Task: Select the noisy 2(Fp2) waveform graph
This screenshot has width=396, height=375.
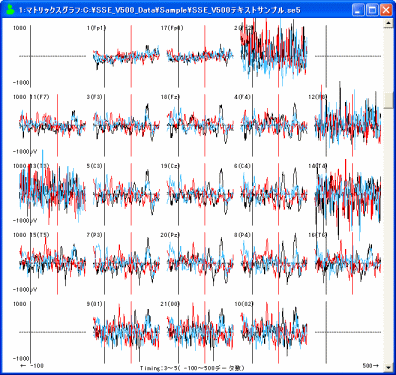Action: (274, 53)
